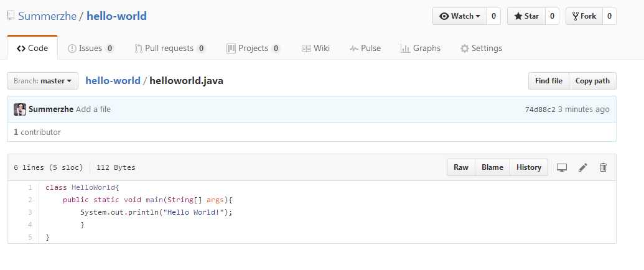644x270 pixels.
Task: Open the Watch dropdown button
Action: [x=460, y=16]
